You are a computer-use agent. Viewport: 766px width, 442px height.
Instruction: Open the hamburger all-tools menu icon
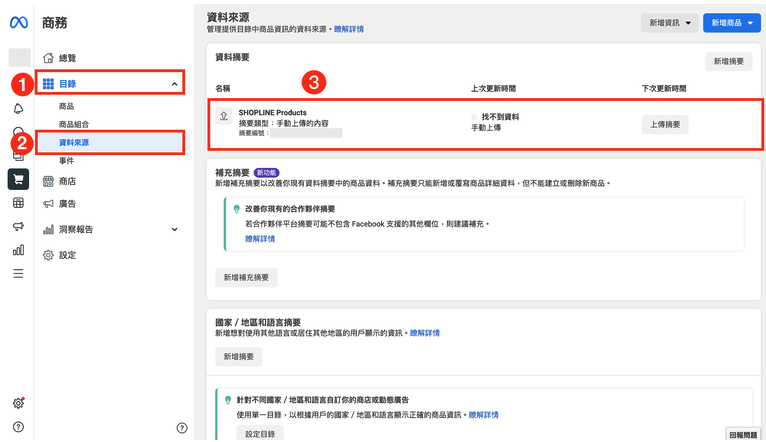pos(18,274)
